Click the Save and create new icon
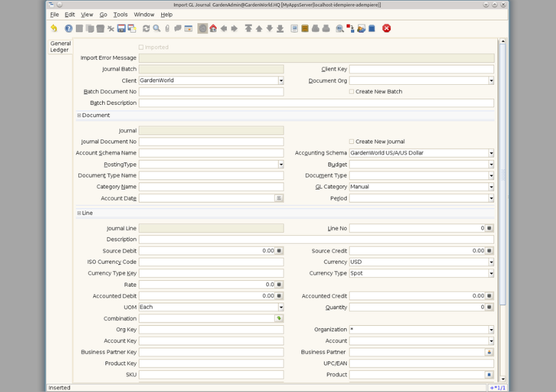The image size is (556, 392). (132, 28)
